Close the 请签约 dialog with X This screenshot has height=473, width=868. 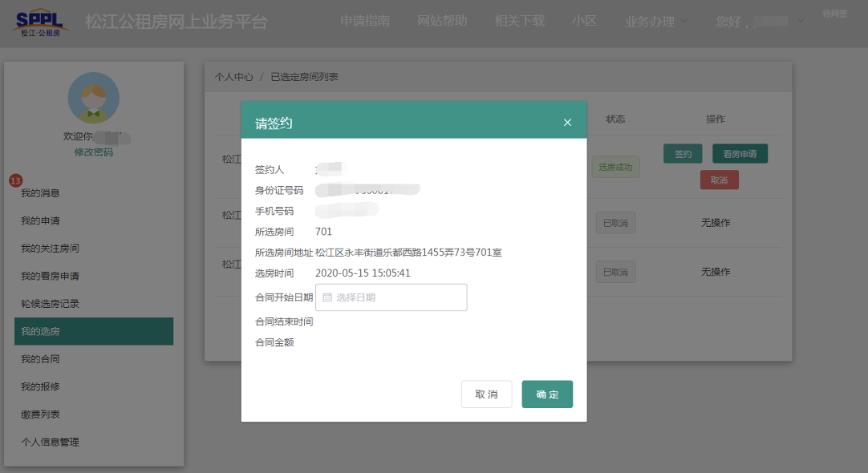(567, 123)
